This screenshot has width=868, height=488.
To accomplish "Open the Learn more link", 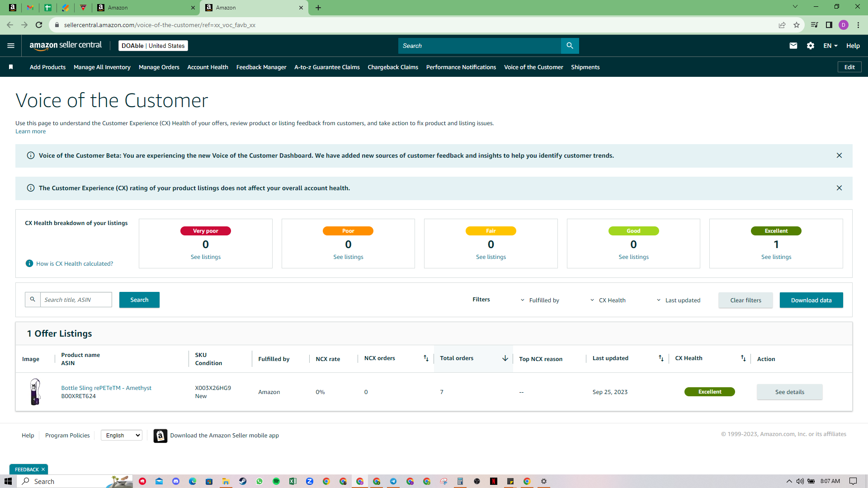I will [x=30, y=131].
